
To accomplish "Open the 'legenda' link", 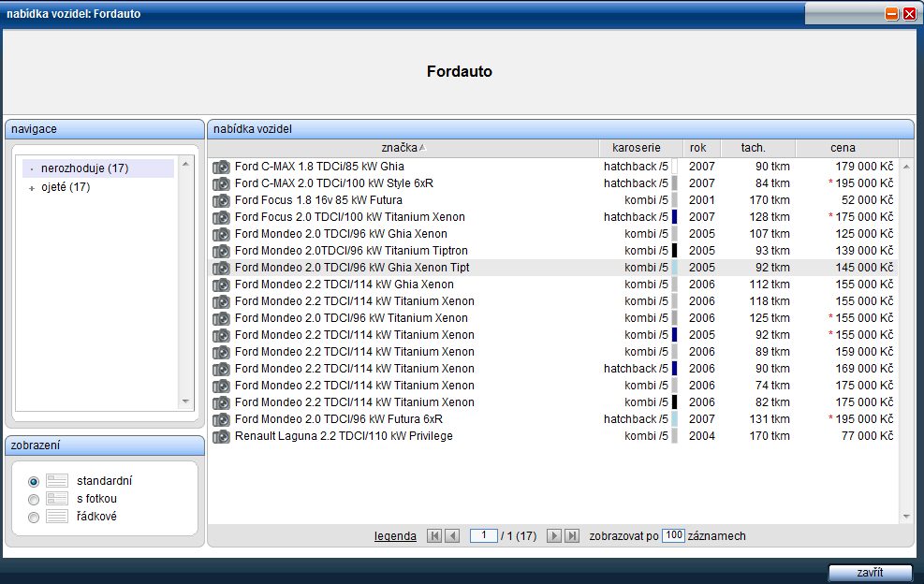I will point(395,536).
